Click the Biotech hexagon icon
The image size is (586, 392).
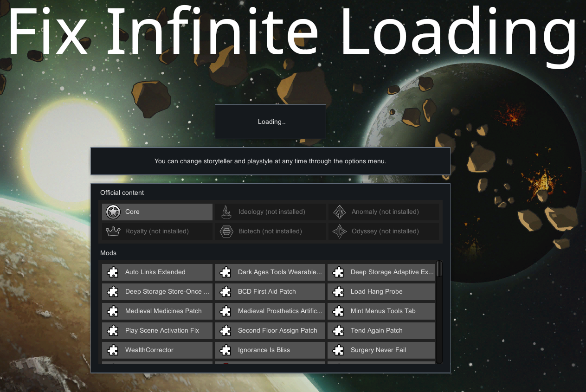(x=226, y=231)
